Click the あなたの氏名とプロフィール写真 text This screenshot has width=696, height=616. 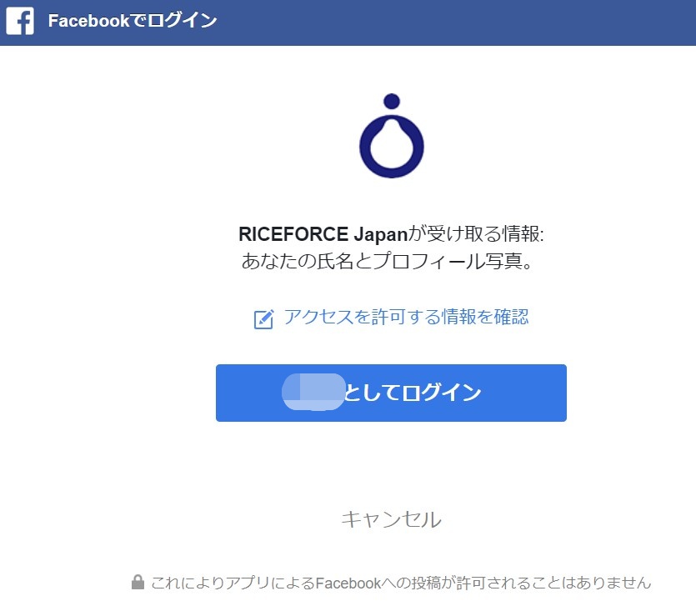pyautogui.click(x=387, y=262)
